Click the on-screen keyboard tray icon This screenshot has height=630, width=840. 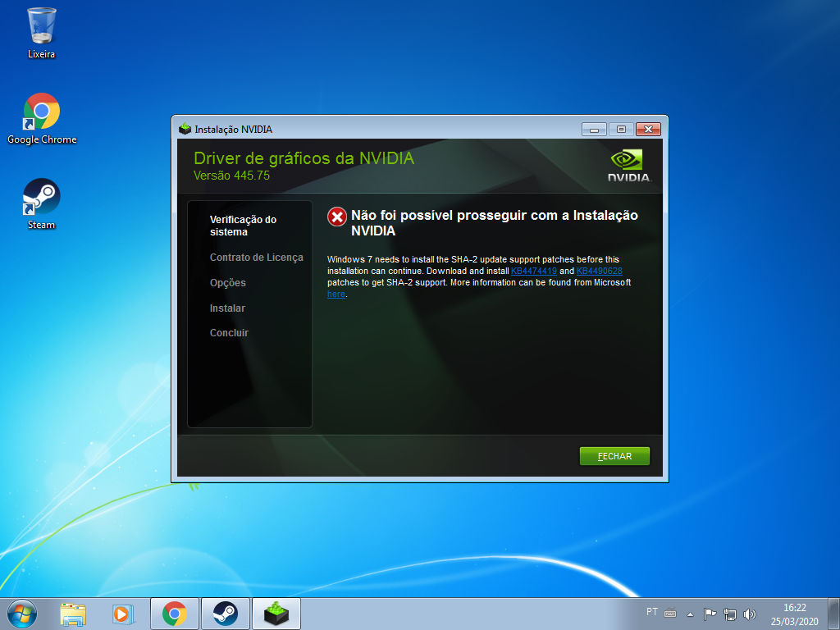670,613
